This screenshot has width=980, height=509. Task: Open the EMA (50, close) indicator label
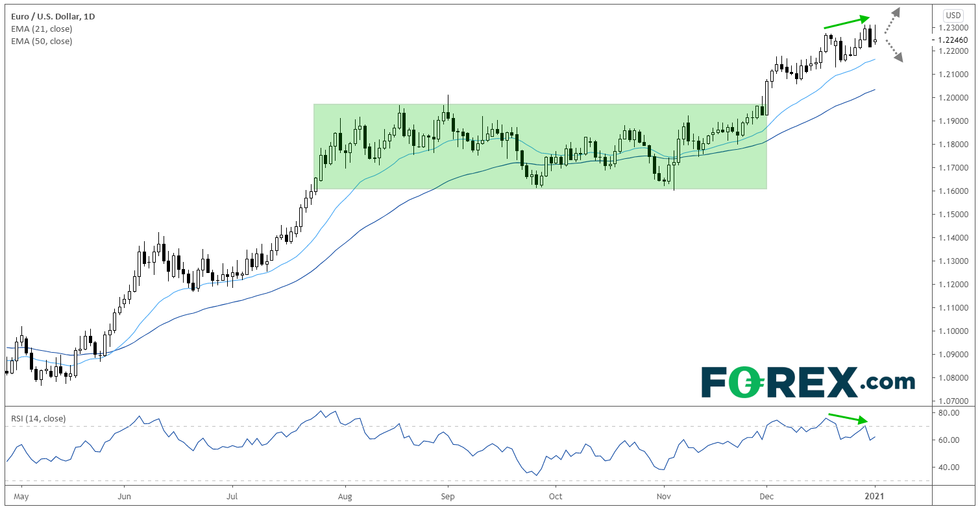(x=41, y=41)
